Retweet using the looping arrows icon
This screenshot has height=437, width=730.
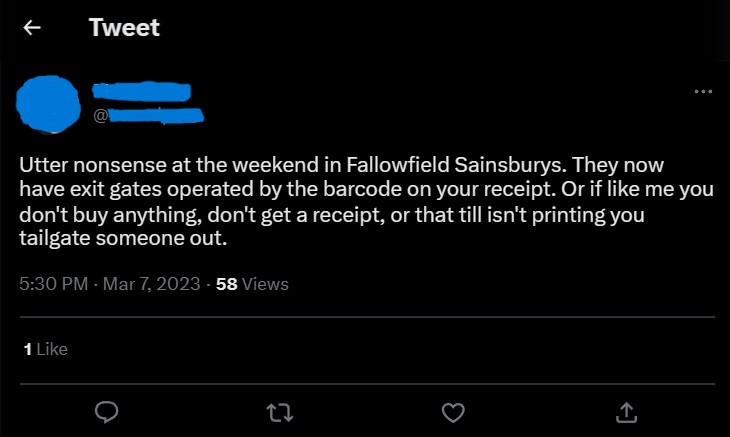[x=280, y=412]
